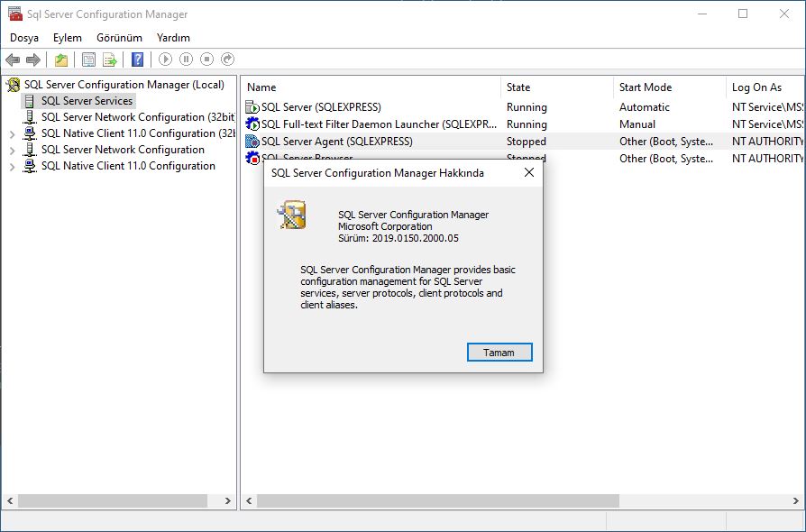Sort by the Start Mode column header
Screen dimensions: 806x532
670,87
